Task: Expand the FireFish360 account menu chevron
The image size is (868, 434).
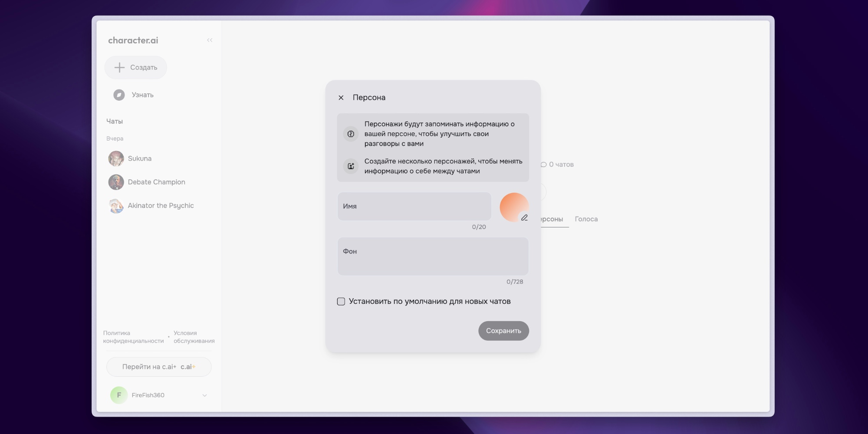Action: [204, 395]
